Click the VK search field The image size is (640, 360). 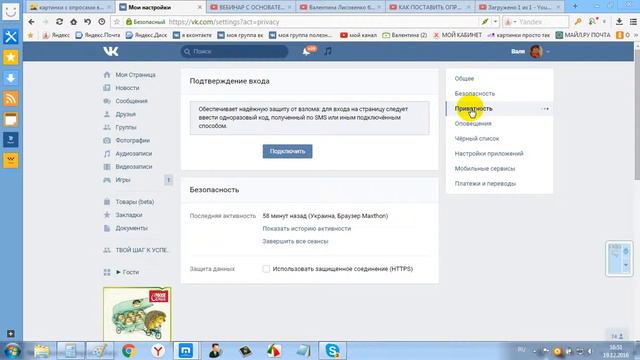(234, 51)
